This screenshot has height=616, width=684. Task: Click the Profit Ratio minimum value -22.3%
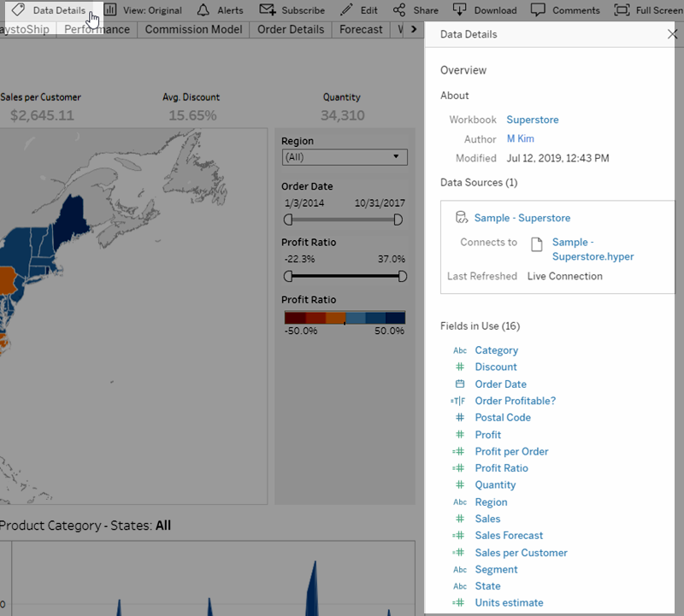point(299,259)
